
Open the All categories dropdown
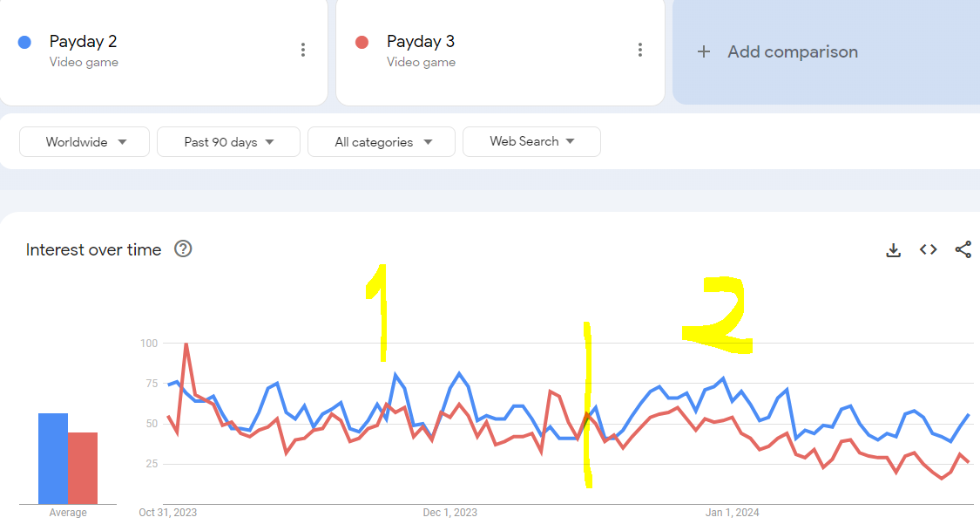pyautogui.click(x=382, y=142)
